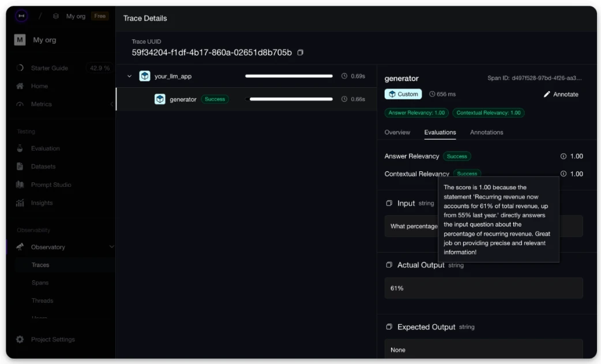601x364 pixels.
Task: Copy the Trace UUID with the copy icon
Action: (x=300, y=52)
